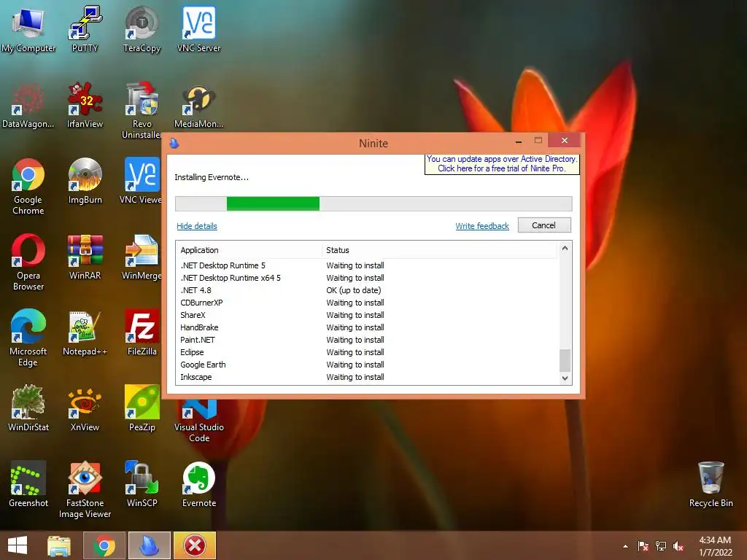Select the VNC Server desktop shortcut
This screenshot has height=560, width=747.
(198, 29)
